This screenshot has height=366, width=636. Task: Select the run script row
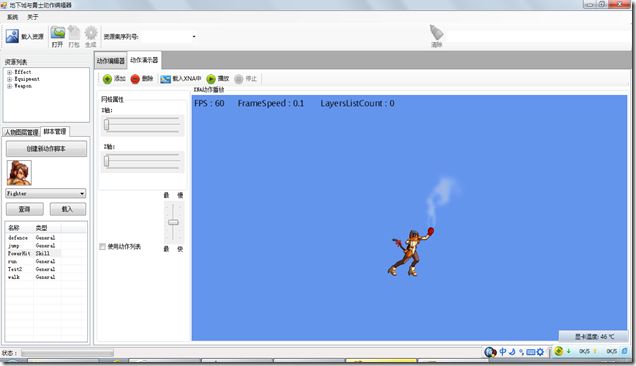point(46,261)
